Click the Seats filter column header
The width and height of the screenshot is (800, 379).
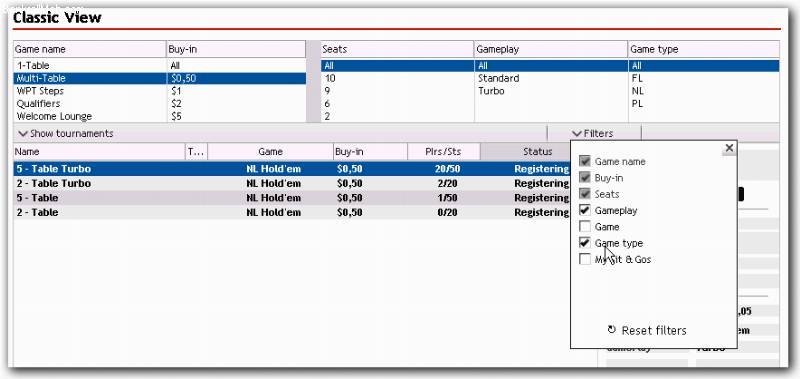(x=397, y=49)
